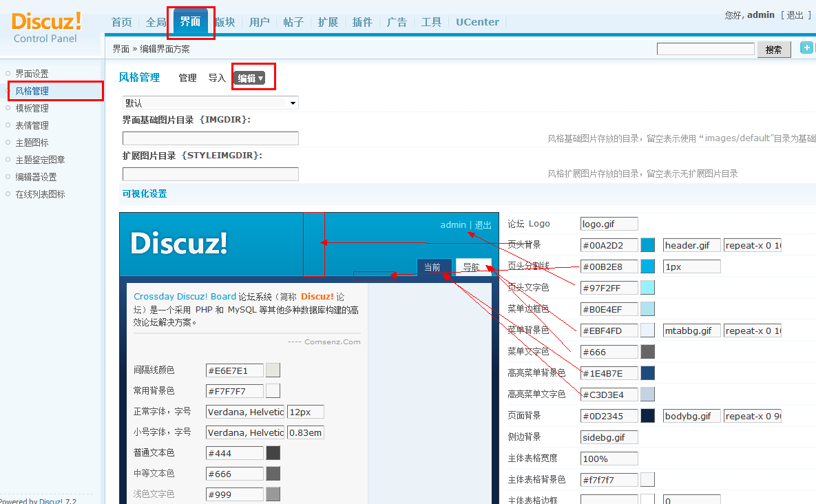The image size is (816, 504).
Task: Click the 间隔线颜色 swatch #E6E7E1
Action: point(273,370)
